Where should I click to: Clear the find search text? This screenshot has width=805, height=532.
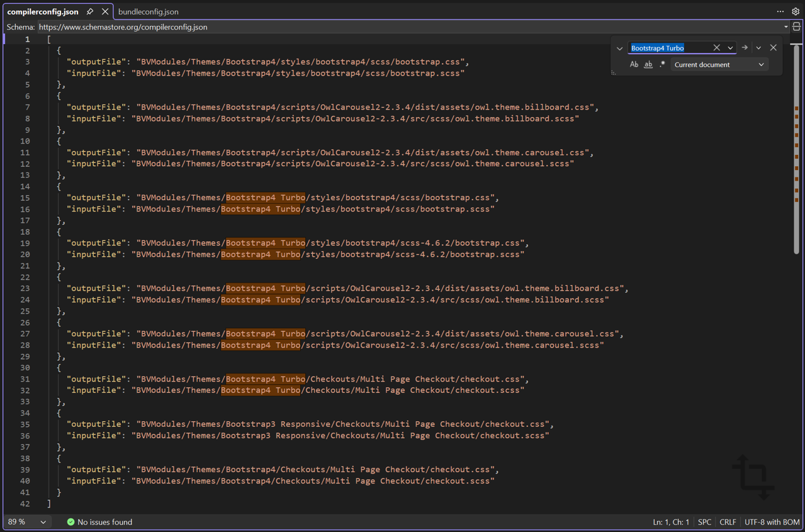pyautogui.click(x=716, y=48)
